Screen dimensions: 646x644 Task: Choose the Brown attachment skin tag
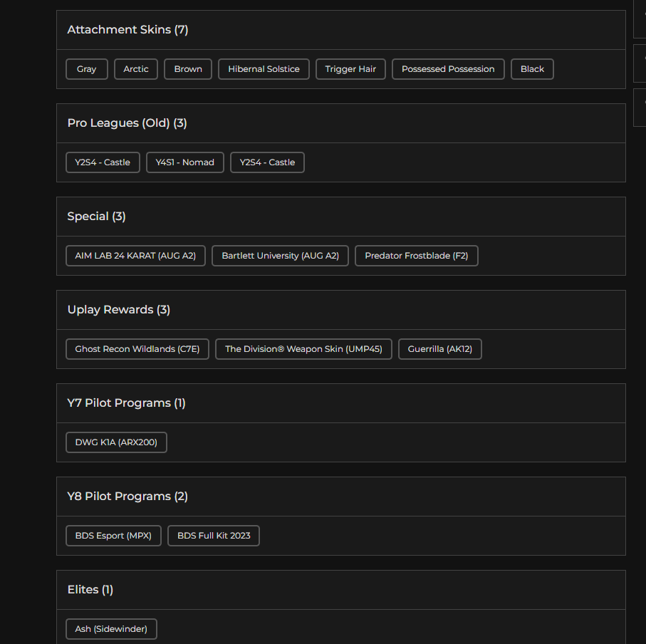[x=188, y=69]
